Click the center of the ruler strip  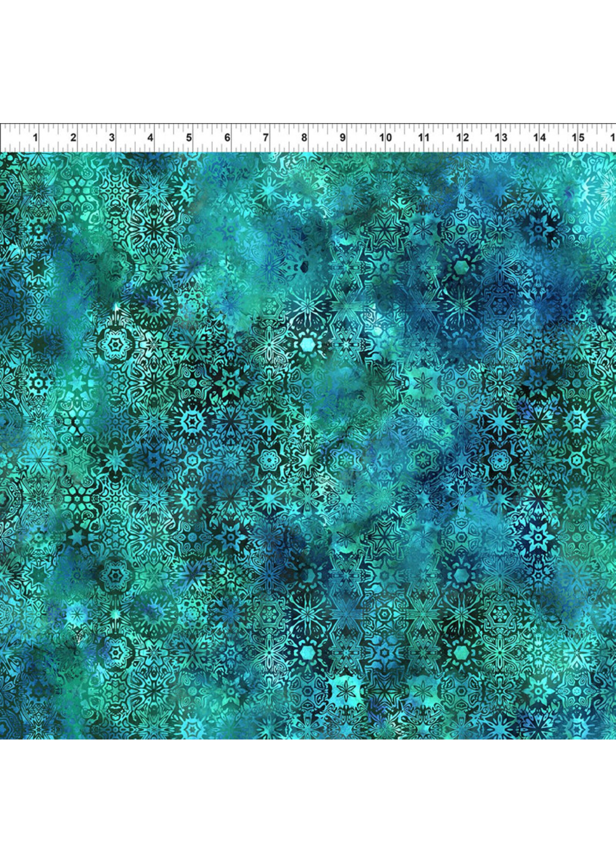[308, 137]
